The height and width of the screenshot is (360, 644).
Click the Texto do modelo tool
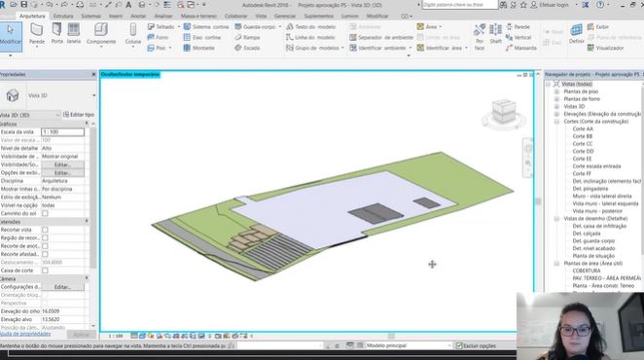pyautogui.click(x=311, y=26)
